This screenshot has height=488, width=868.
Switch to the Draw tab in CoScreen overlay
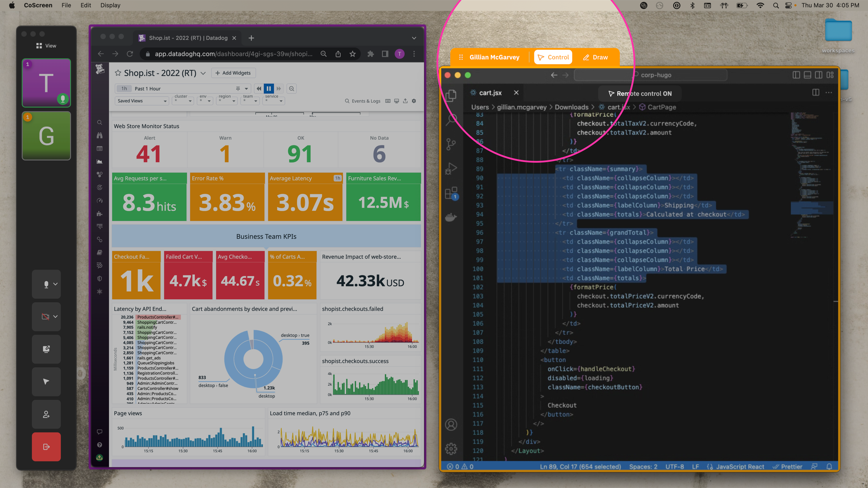coord(595,57)
